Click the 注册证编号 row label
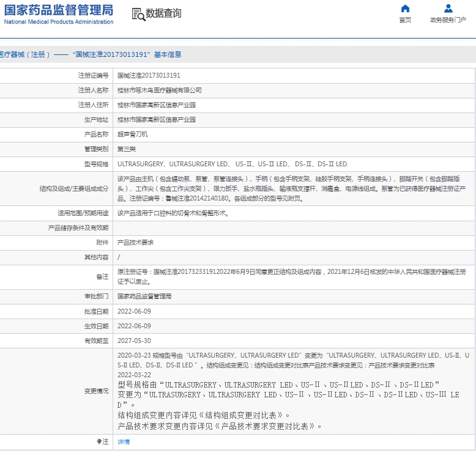476x453 pixels. 93,76
